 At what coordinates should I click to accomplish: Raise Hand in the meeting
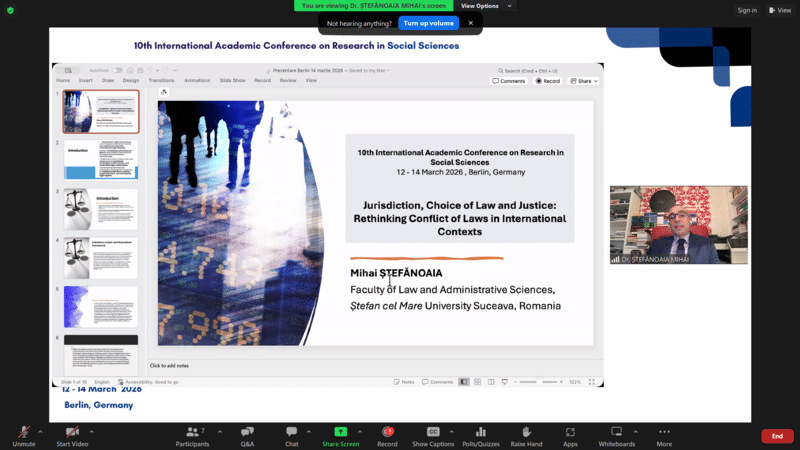click(x=526, y=436)
